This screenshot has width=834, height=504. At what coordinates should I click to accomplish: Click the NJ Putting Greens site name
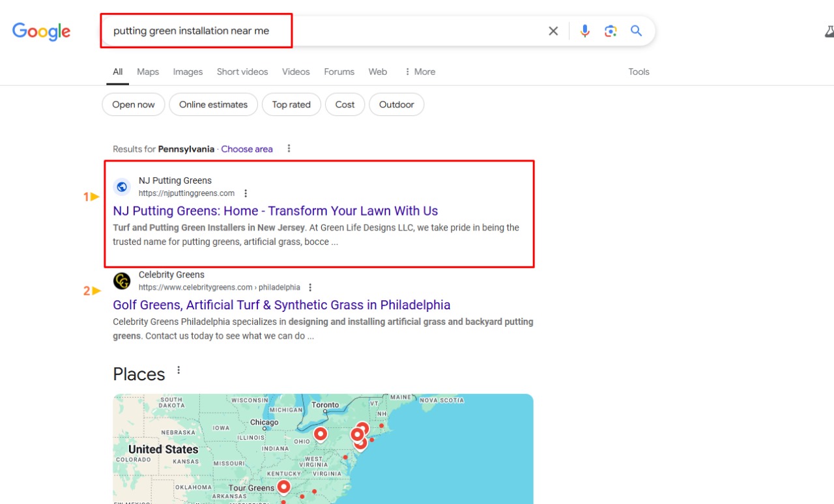[175, 180]
